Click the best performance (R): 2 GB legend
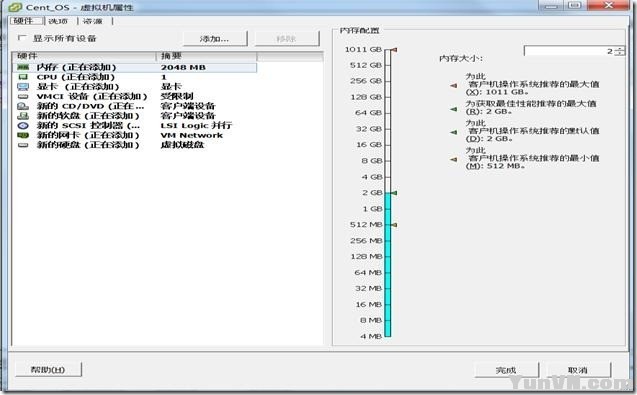Screen dimensions: 637x395 click(531, 107)
